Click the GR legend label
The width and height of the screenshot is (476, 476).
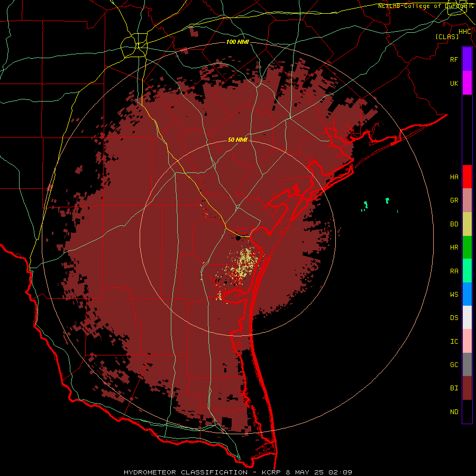coord(454,200)
